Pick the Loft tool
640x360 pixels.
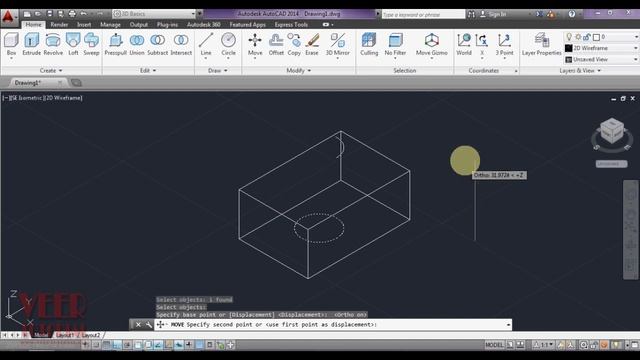point(73,44)
